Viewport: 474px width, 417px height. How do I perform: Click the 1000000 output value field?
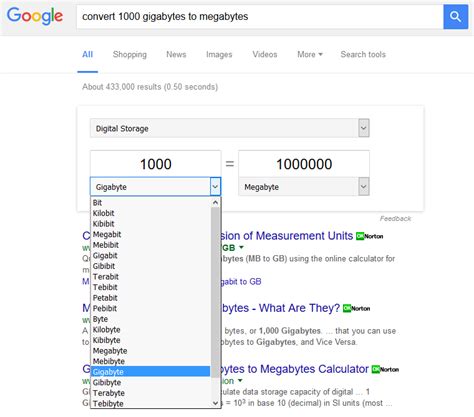[x=304, y=164]
